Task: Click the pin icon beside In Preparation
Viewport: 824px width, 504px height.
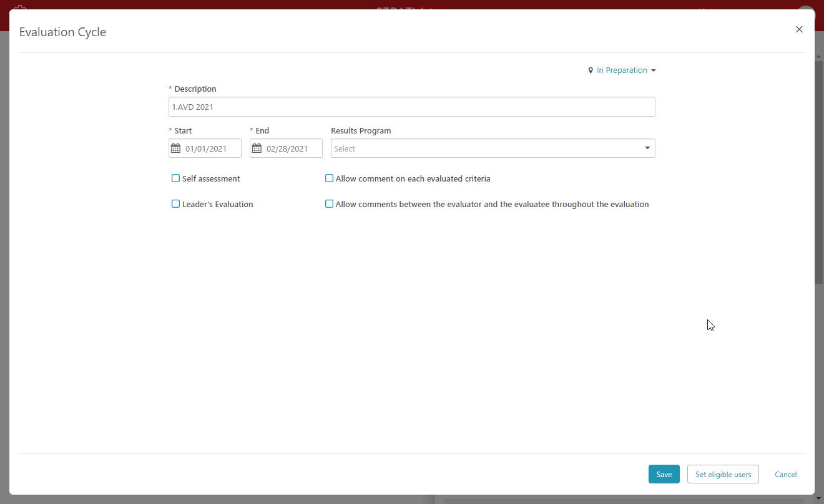Action: point(591,70)
